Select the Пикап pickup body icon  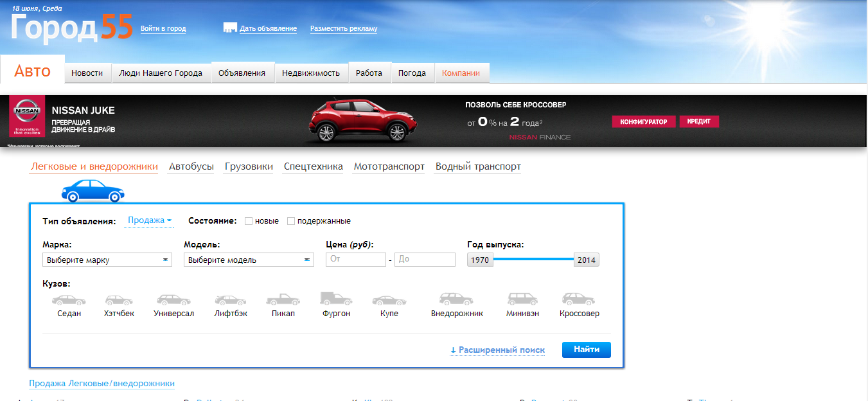[282, 300]
